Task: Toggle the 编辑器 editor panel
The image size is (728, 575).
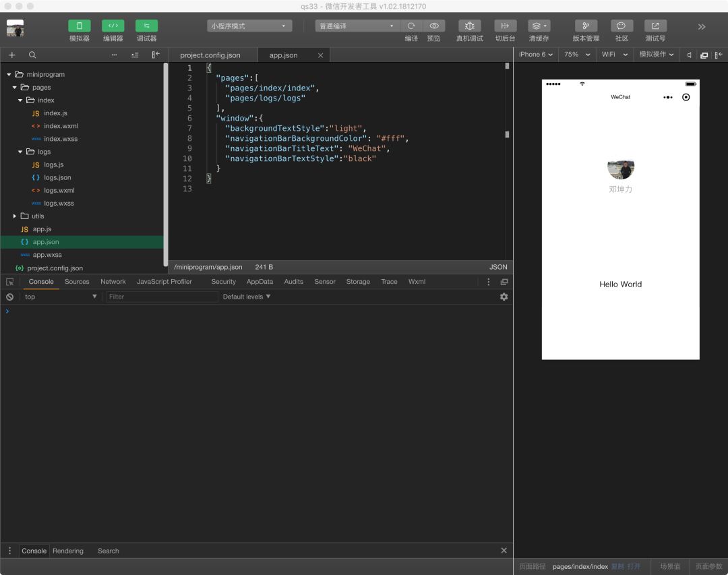Action: tap(113, 26)
